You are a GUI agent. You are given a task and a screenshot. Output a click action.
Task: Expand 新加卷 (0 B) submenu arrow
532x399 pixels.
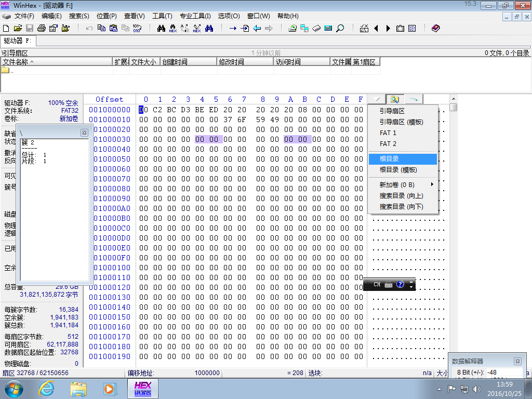(x=432, y=184)
